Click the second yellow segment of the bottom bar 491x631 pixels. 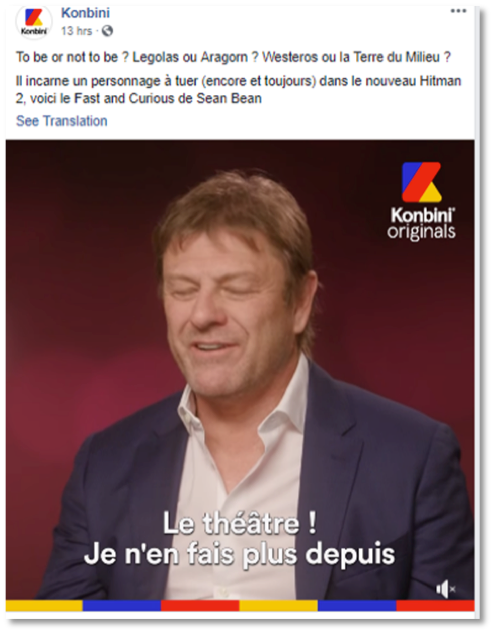click(279, 606)
